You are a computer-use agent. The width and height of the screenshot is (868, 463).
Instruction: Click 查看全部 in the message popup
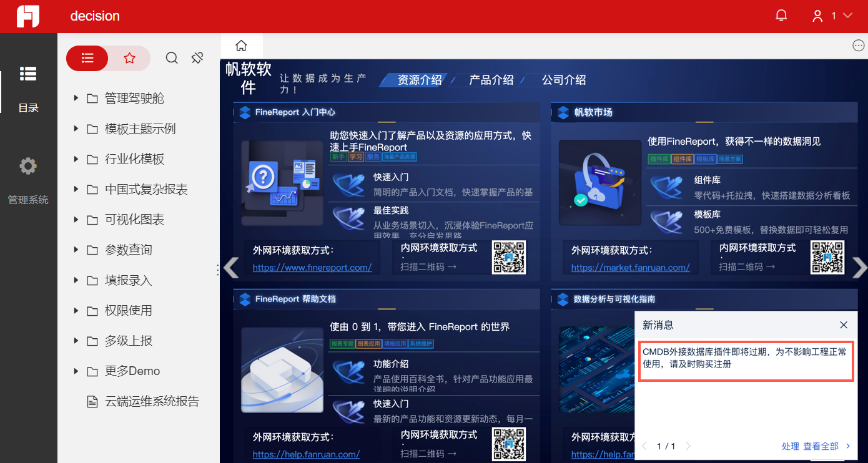coord(821,446)
